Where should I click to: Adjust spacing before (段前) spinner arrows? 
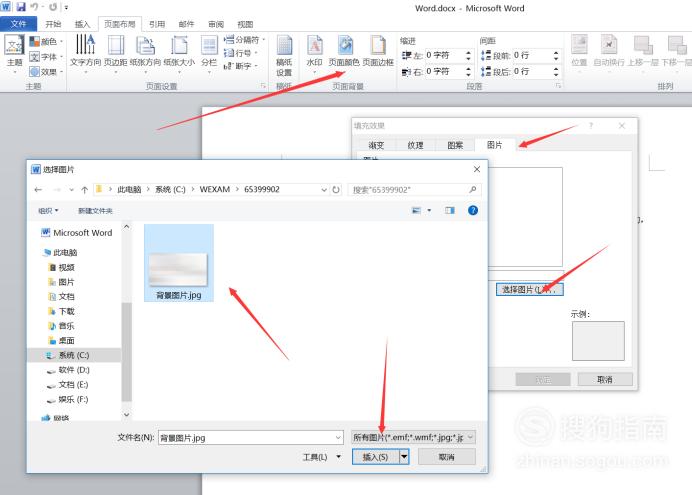click(556, 56)
